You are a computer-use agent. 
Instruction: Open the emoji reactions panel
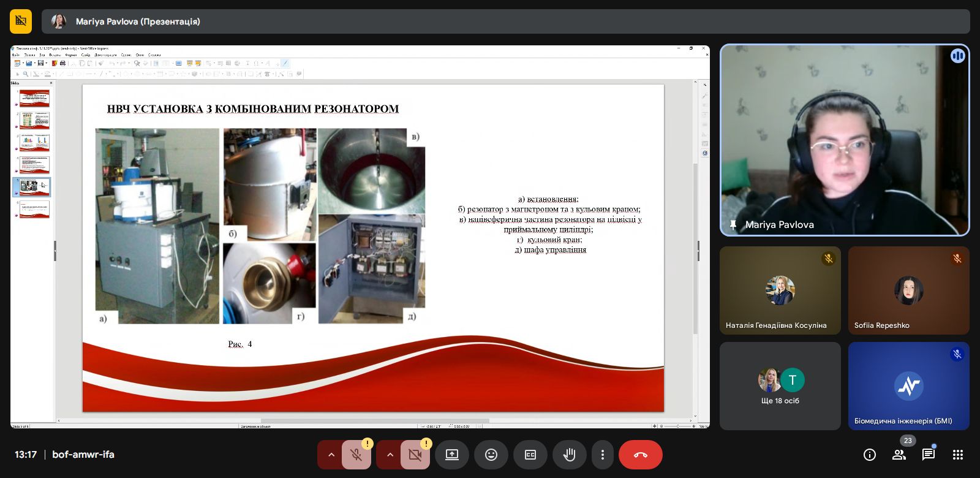(x=491, y=455)
